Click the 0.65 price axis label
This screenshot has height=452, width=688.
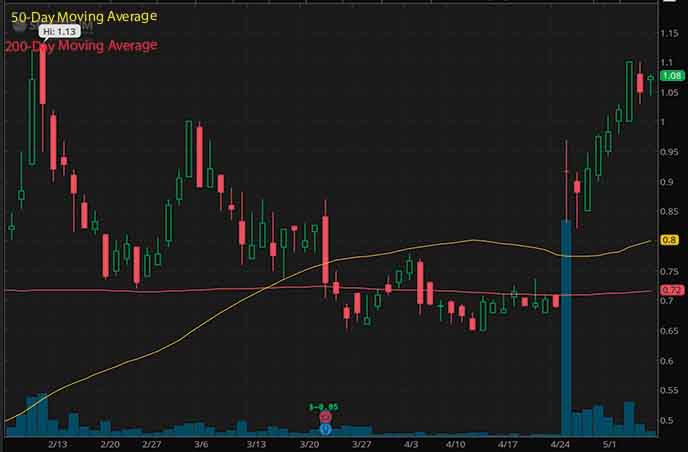tap(669, 331)
